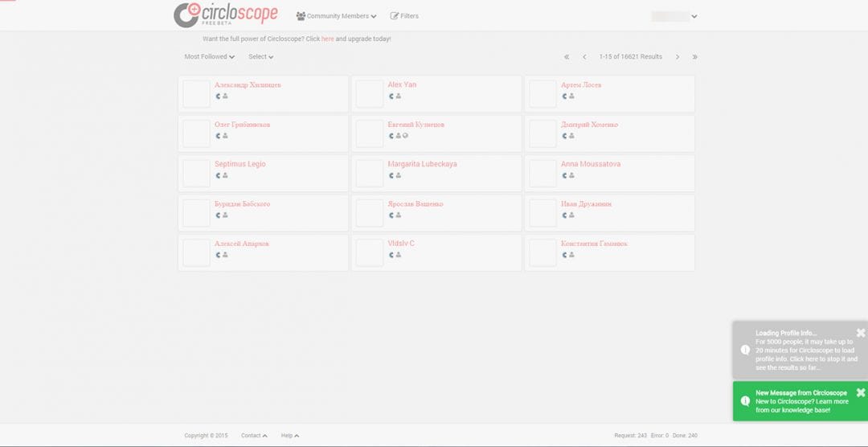Viewport: 868px width, 447px height.
Task: Open Margarita Lubeckaya's profile name
Action: click(423, 164)
